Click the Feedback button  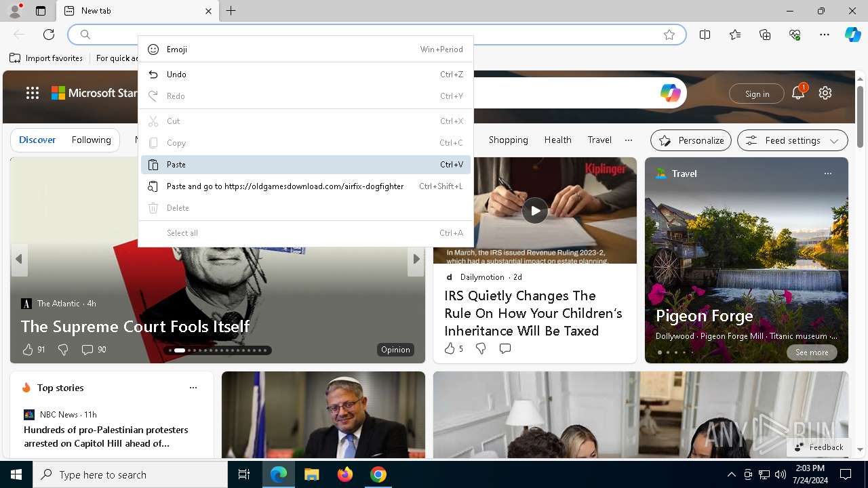(x=818, y=447)
